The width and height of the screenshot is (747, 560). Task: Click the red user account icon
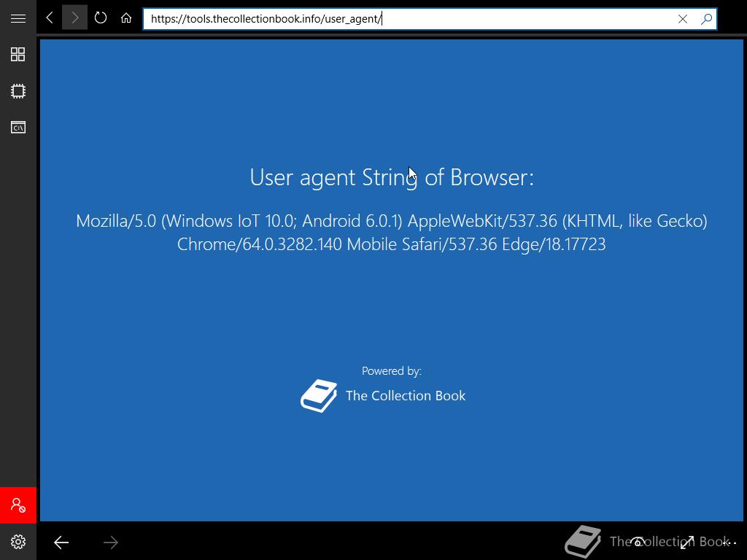pos(18,505)
